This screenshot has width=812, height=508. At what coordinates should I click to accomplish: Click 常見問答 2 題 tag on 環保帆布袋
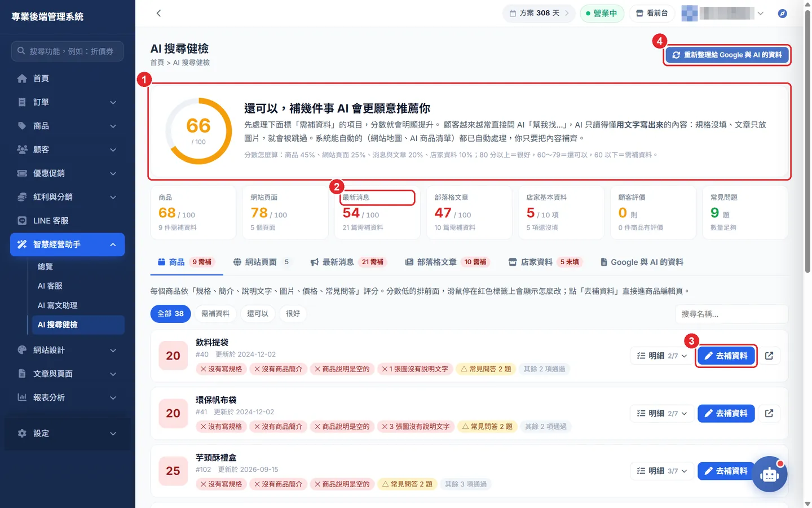[x=487, y=426]
